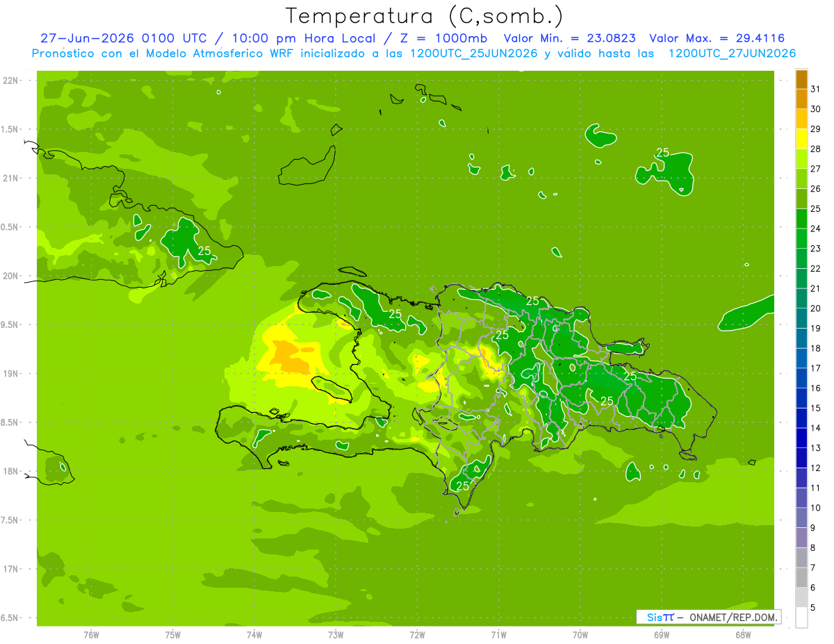
Task: Pick the blue swatch between 15 and 16
Action: click(x=801, y=398)
